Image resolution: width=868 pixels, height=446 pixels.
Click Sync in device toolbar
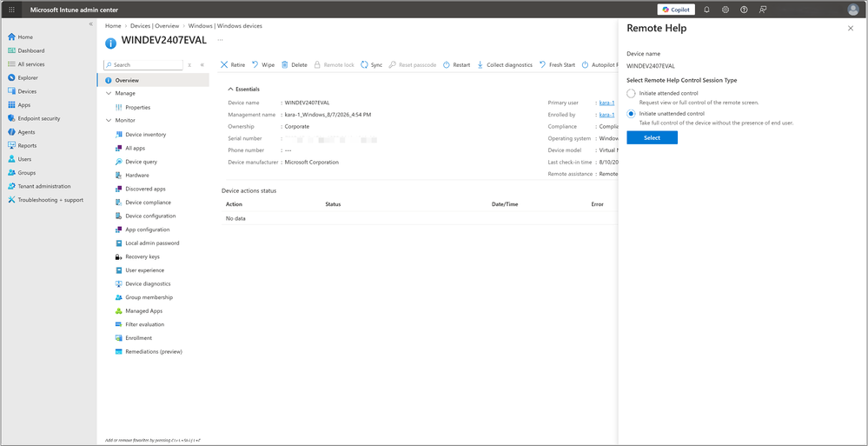click(372, 65)
